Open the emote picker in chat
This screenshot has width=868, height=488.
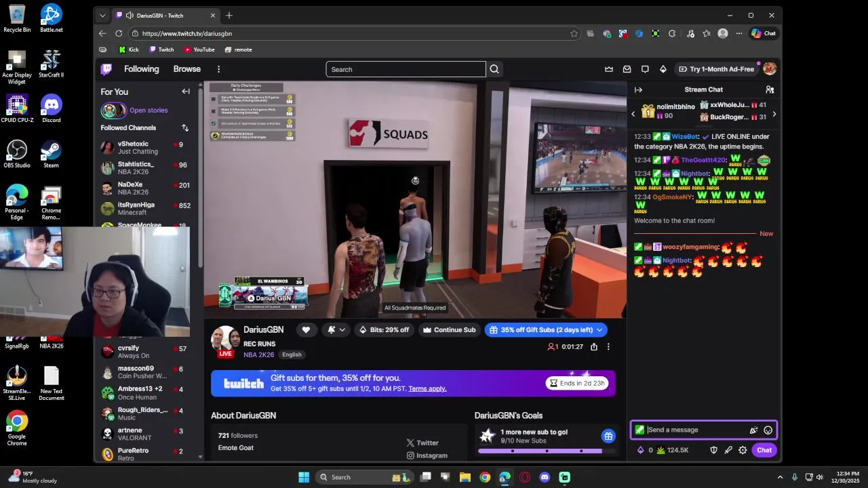tap(768, 430)
